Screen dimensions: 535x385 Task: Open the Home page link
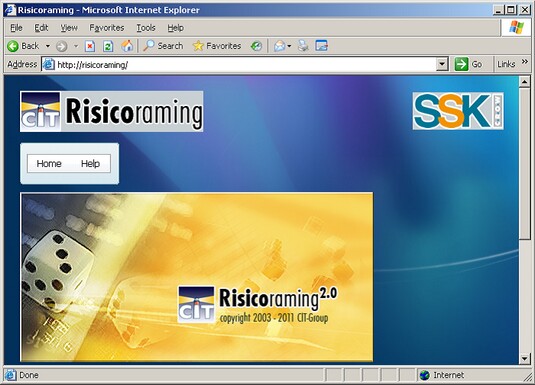click(49, 164)
